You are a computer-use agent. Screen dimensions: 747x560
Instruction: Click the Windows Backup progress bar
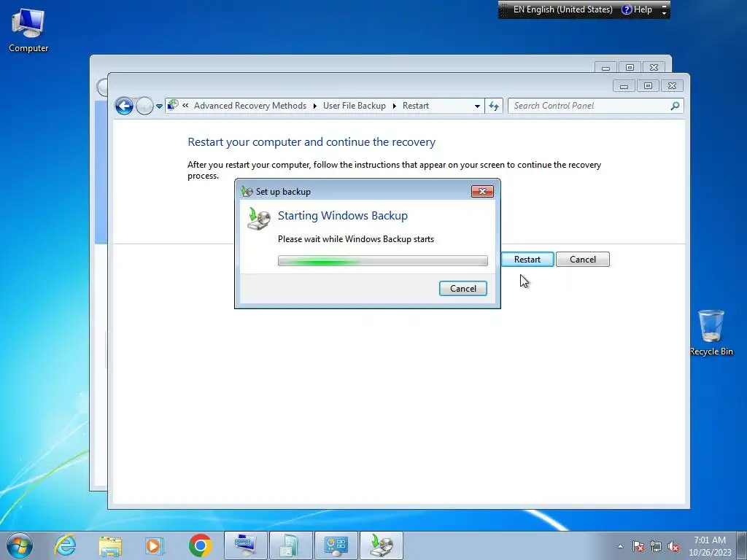click(x=382, y=260)
